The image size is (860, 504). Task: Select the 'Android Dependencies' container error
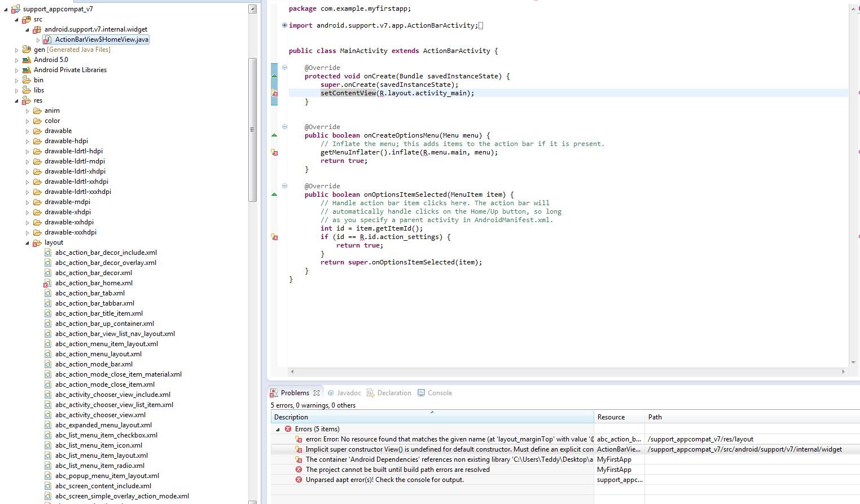[x=565, y=459]
